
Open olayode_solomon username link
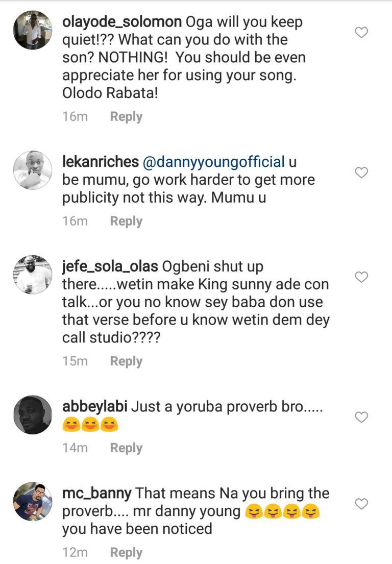tap(121, 22)
